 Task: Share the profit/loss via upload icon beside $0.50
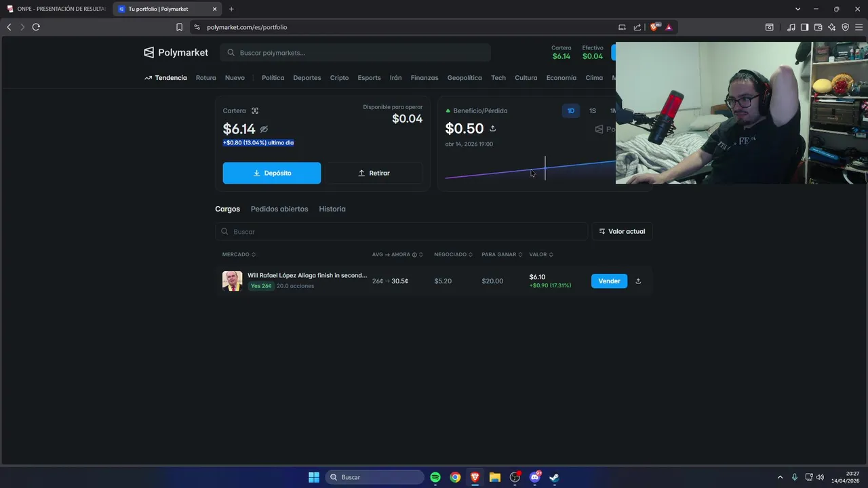tap(492, 128)
